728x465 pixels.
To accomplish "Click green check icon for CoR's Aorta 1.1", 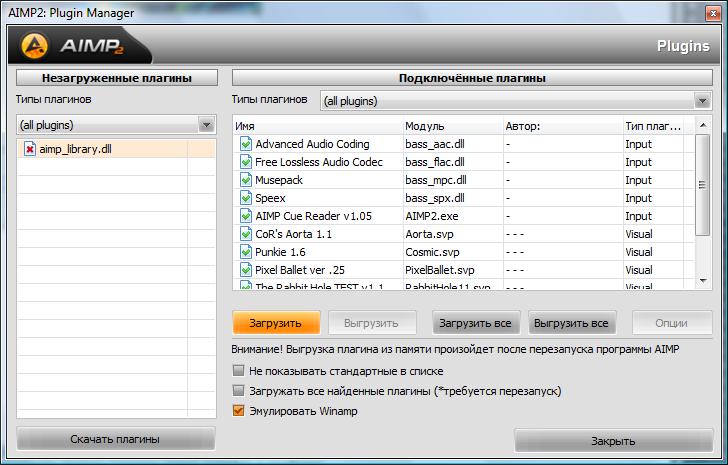I will (245, 234).
